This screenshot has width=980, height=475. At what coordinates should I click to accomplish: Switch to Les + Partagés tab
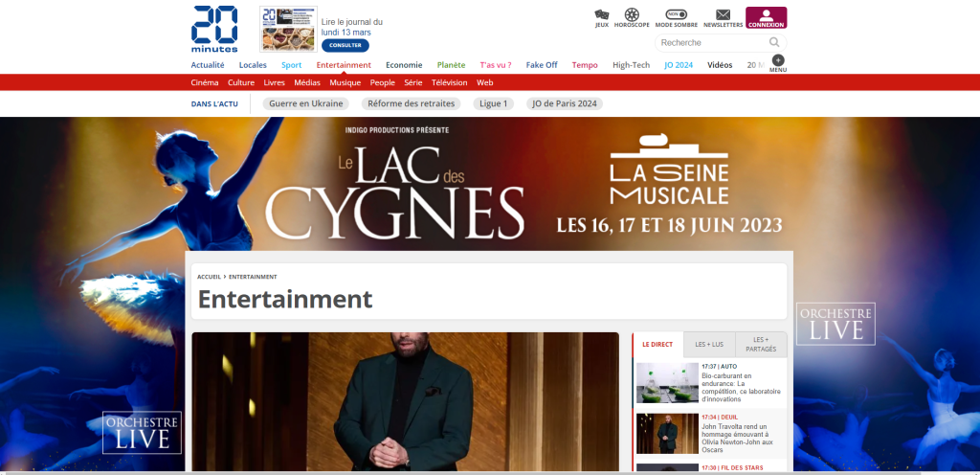coord(761,345)
